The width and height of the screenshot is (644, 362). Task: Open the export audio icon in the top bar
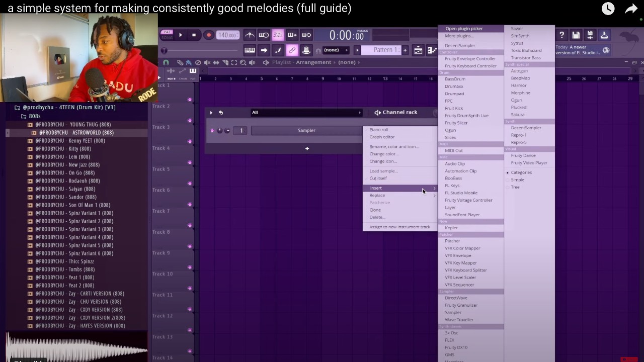604,35
